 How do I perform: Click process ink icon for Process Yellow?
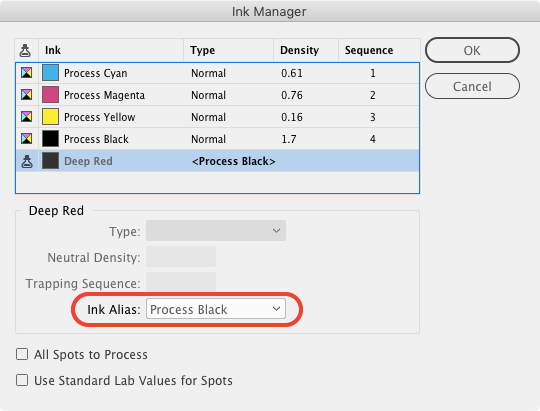coord(27,117)
